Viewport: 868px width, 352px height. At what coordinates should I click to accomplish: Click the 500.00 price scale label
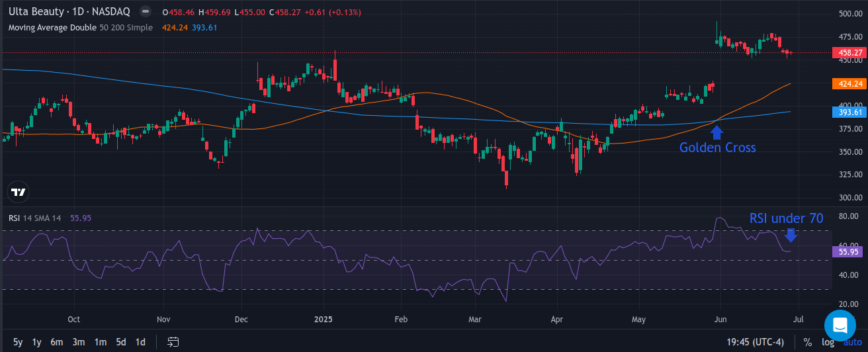(849, 13)
